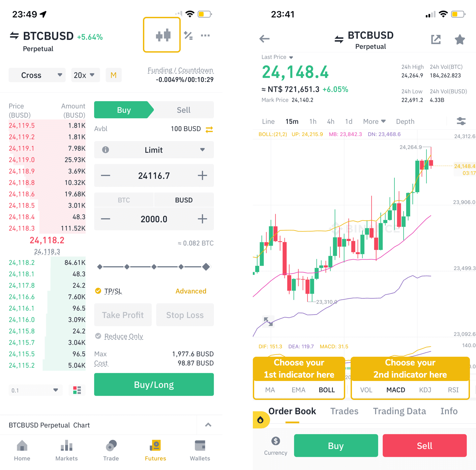Tap the Currency dollar icon

tap(276, 441)
